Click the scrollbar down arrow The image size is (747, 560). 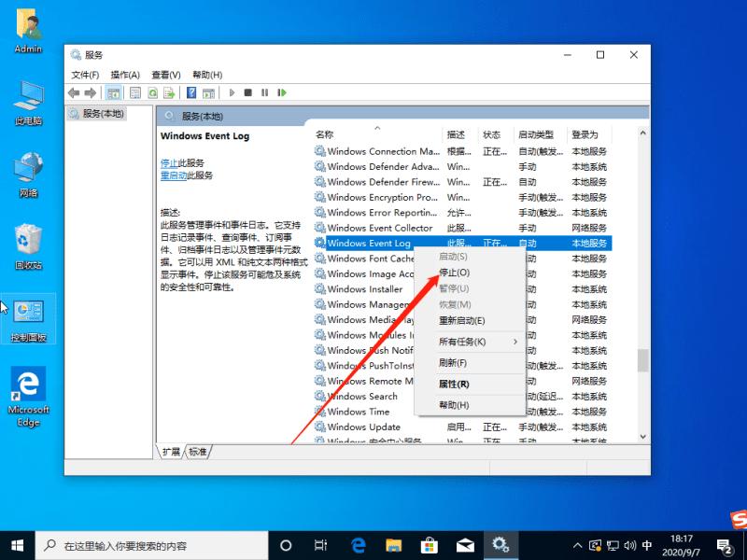pos(642,436)
